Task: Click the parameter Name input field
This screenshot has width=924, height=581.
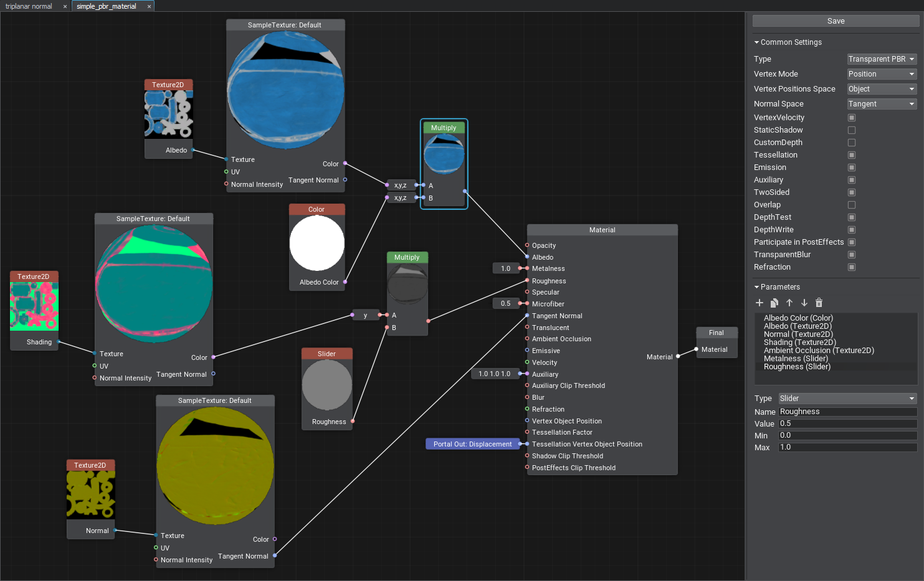Action: (847, 412)
